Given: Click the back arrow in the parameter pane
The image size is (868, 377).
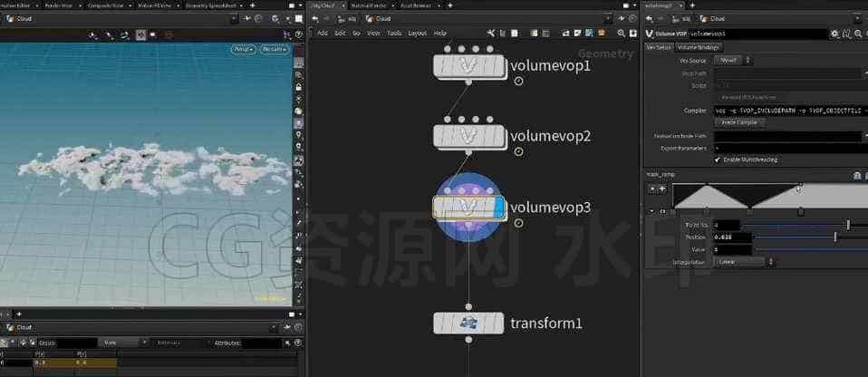Looking at the screenshot, I should (650, 19).
